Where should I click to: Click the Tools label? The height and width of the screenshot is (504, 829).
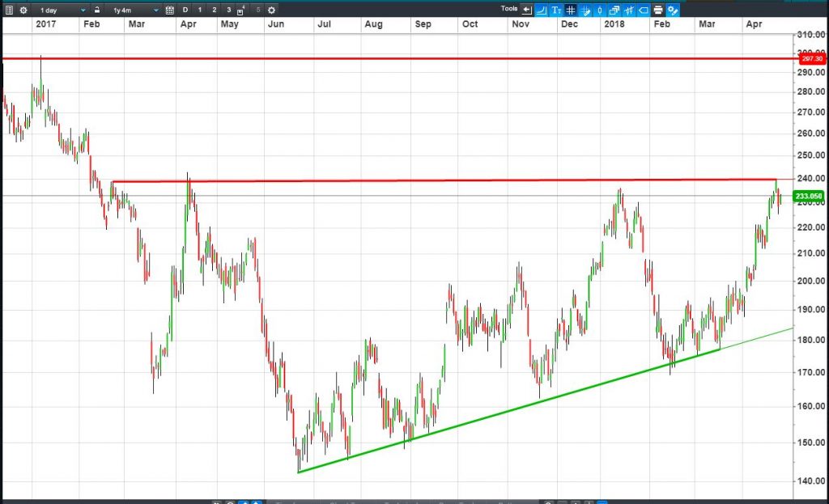pos(510,8)
